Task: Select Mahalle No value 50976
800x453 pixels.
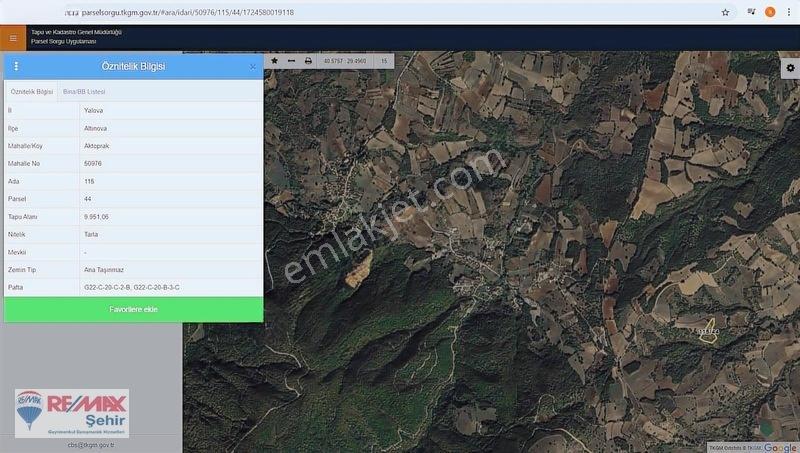Action: tap(93, 164)
